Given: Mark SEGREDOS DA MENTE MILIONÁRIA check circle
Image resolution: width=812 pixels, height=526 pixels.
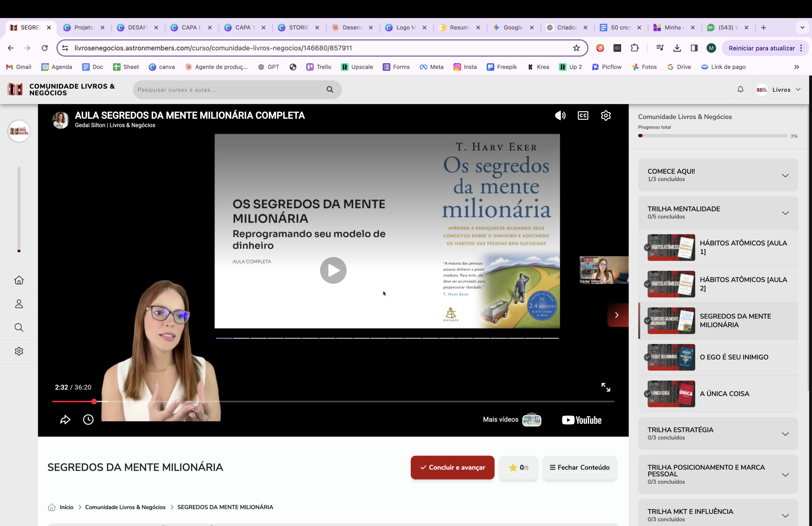Looking at the screenshot, I should 647,320.
